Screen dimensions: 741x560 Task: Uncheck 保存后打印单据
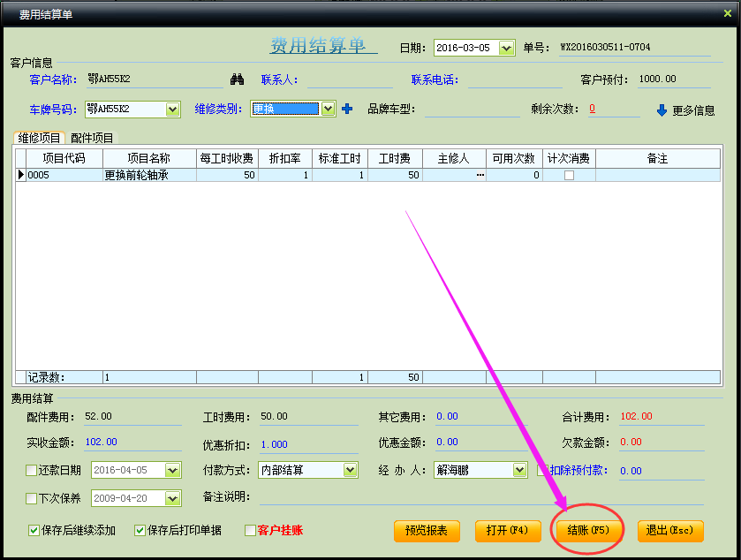click(140, 530)
